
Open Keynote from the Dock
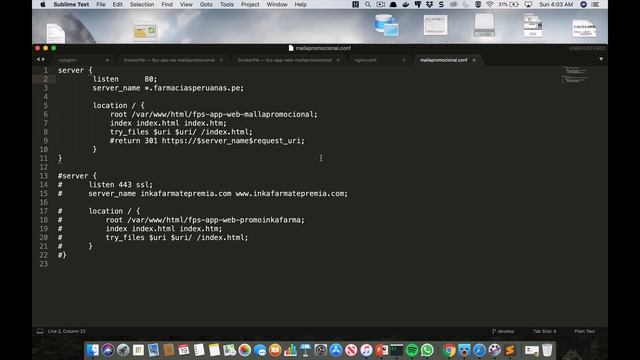coord(305,350)
